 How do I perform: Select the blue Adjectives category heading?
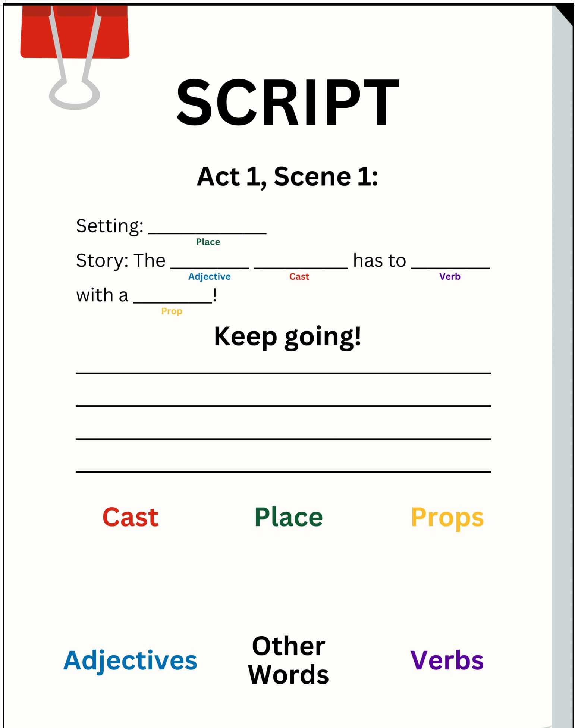(x=130, y=661)
